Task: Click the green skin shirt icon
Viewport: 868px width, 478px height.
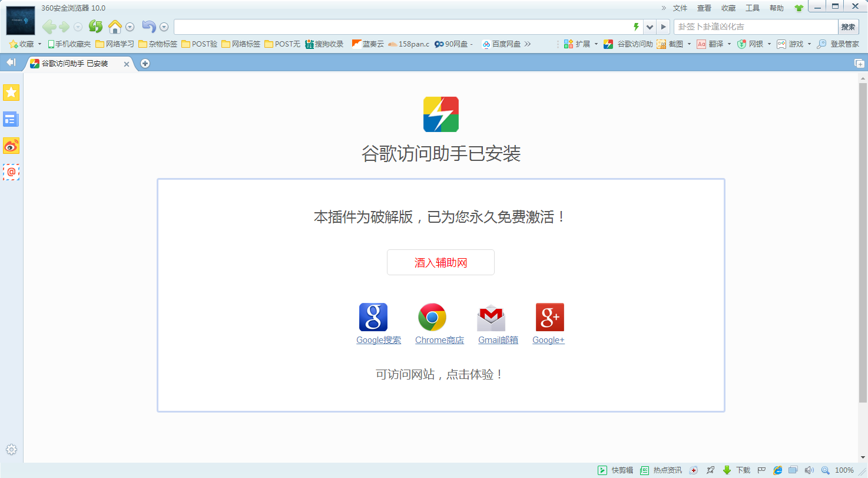Action: [799, 8]
